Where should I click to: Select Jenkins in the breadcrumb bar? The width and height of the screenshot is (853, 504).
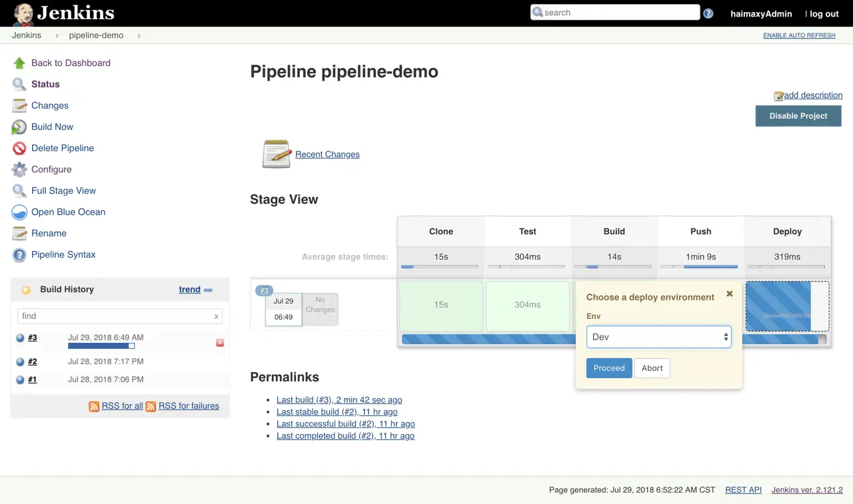point(26,35)
